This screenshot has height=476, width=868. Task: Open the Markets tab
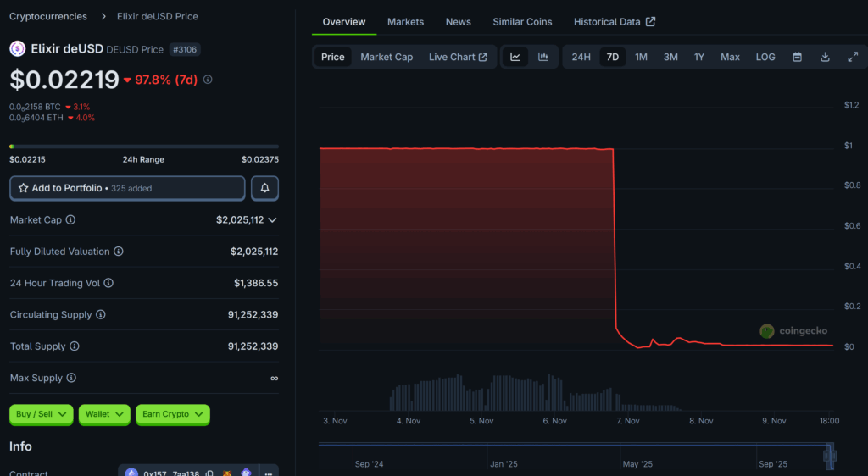click(405, 22)
